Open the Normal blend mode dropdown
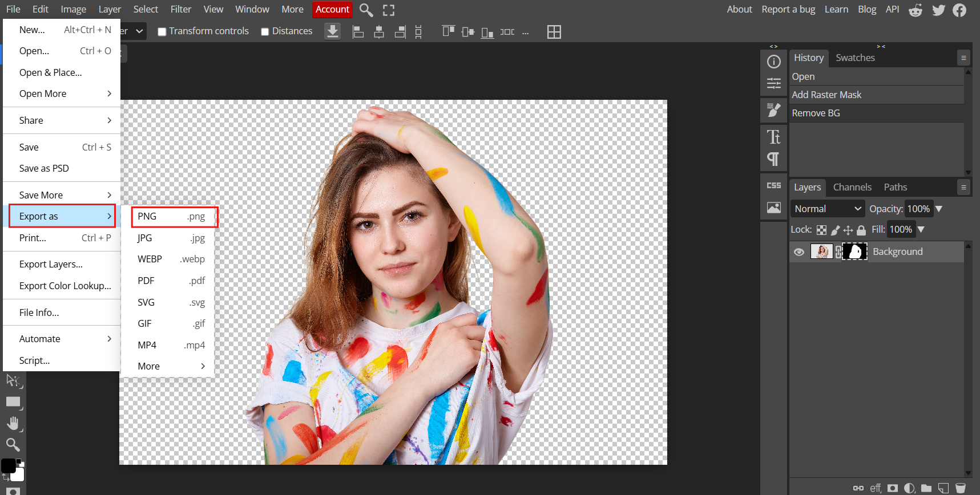The image size is (980, 495). 827,209
